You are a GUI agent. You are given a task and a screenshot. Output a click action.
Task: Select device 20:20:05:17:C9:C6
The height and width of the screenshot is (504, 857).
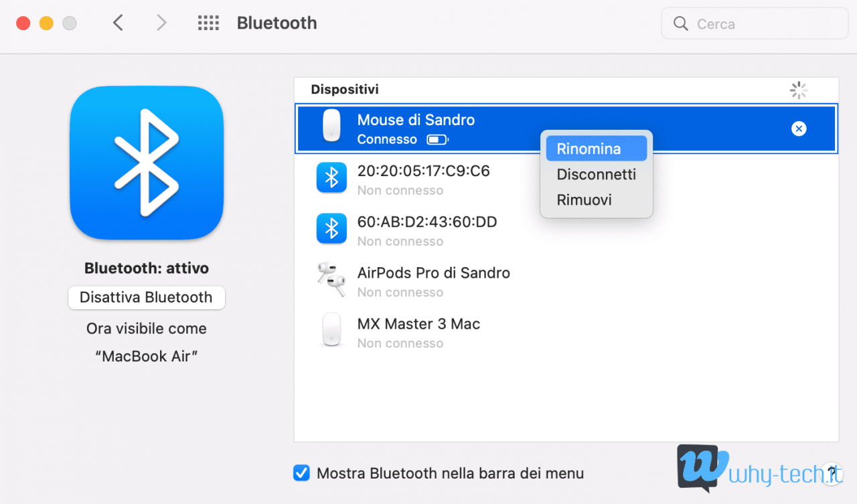566,179
